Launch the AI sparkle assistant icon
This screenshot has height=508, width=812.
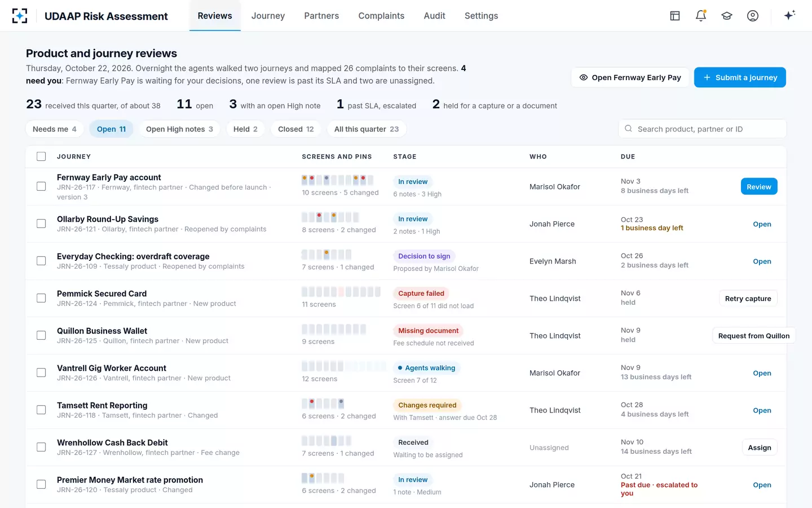(x=789, y=15)
